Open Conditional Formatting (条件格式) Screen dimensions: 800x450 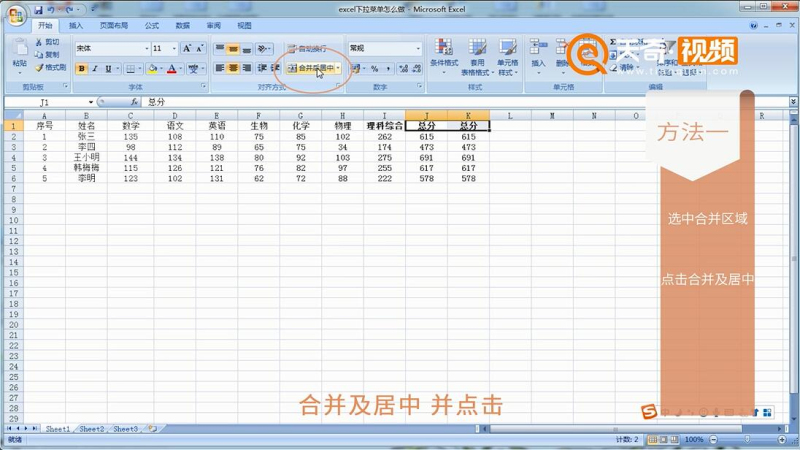(x=444, y=57)
